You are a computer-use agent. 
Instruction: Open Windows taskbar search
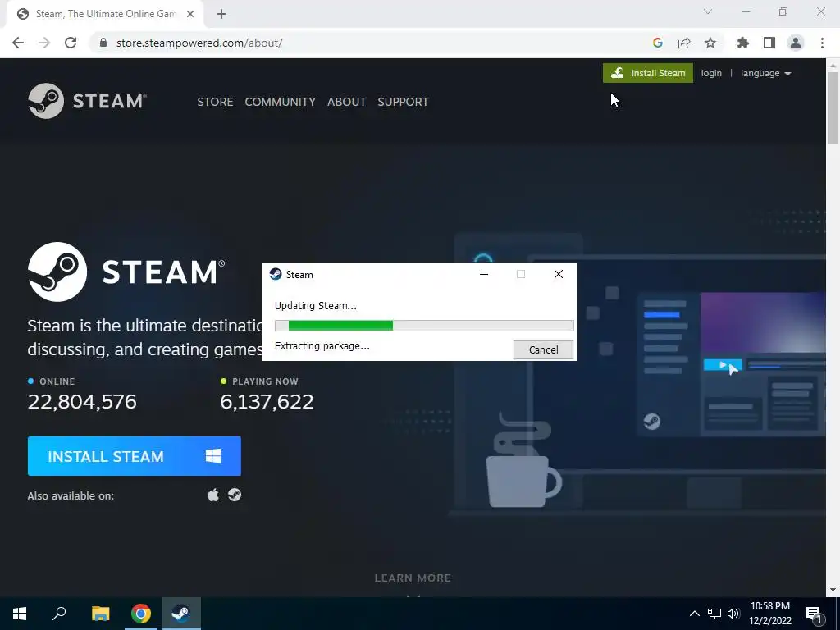pos(59,614)
